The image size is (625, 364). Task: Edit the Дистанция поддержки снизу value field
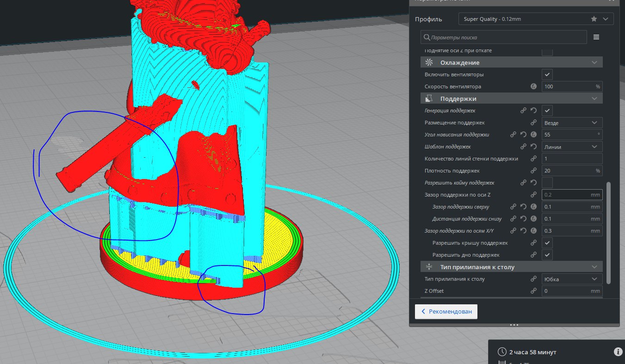coord(572,219)
